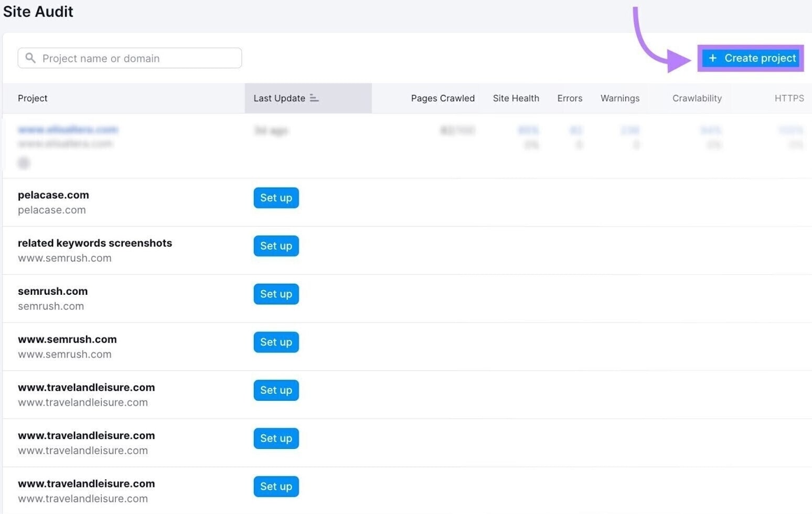Sort the list by HTTPS column
The height and width of the screenshot is (514, 812).
(x=790, y=98)
